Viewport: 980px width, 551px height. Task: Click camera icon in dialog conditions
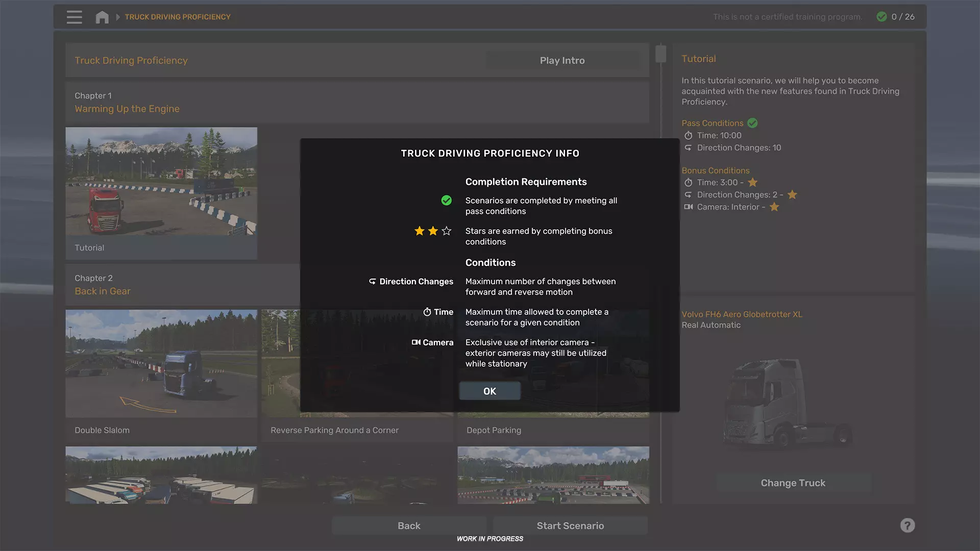click(x=416, y=342)
